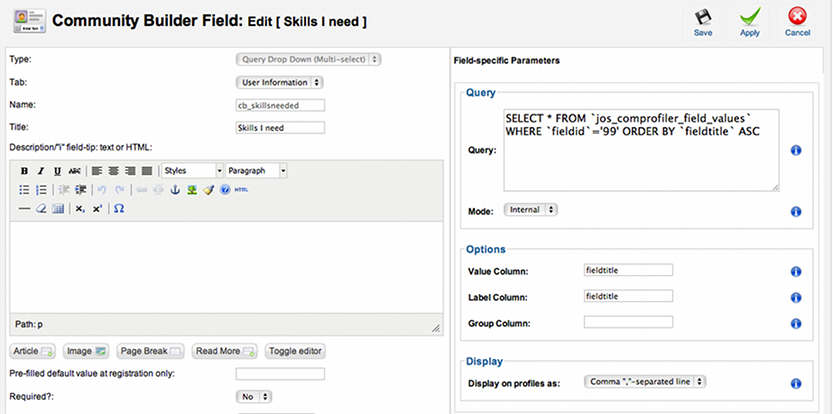This screenshot has width=833, height=414.
Task: Show info tooltip for Query field
Action: tap(796, 150)
